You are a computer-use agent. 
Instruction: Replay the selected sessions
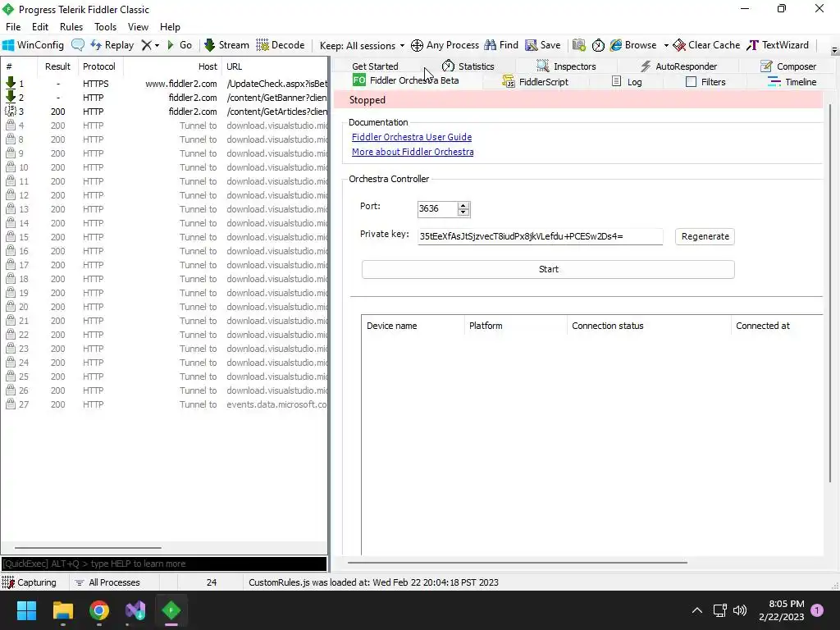[x=112, y=45]
